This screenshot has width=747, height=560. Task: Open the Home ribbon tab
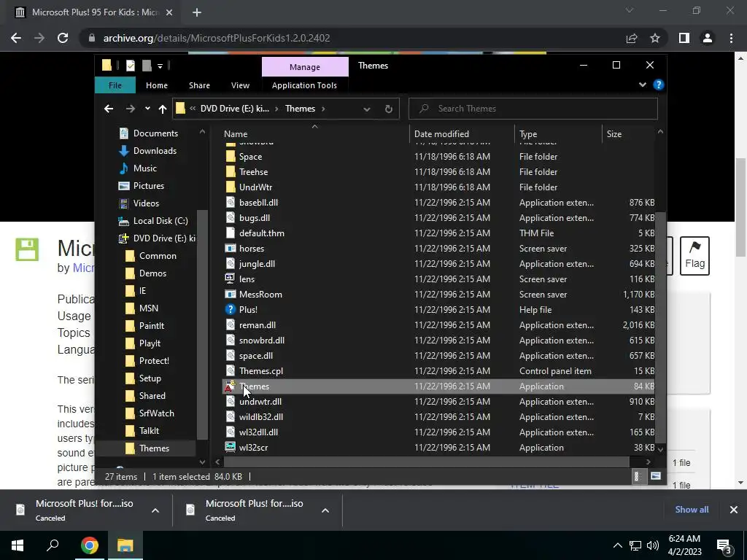coord(157,85)
